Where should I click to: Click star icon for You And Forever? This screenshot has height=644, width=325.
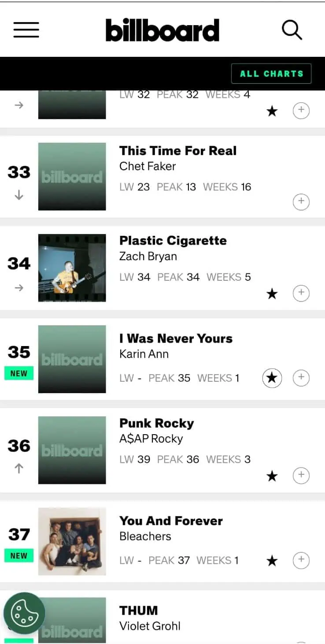click(272, 561)
